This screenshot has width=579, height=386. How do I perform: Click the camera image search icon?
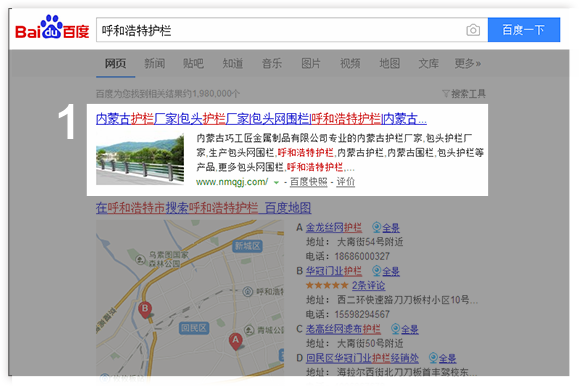click(x=473, y=30)
